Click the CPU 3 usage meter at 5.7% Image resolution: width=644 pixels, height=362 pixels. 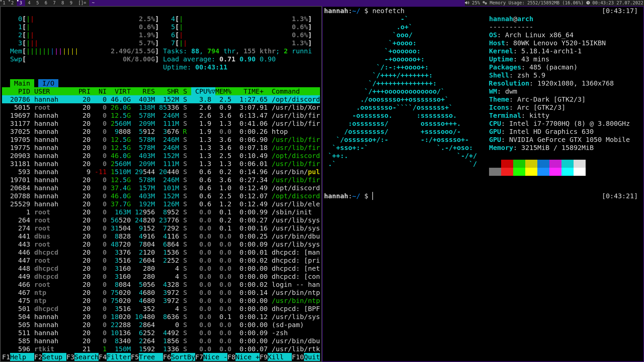click(89, 43)
